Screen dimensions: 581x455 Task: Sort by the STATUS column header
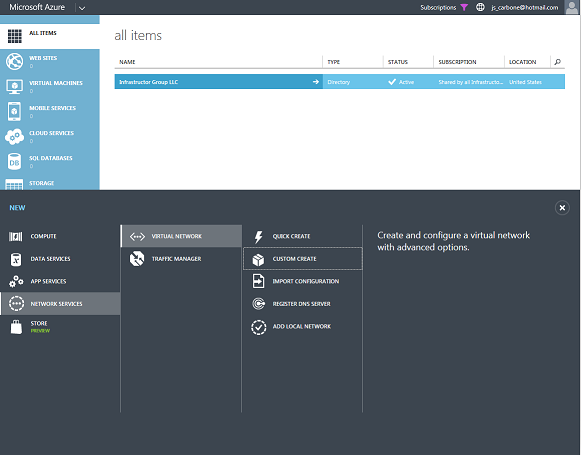pos(398,62)
